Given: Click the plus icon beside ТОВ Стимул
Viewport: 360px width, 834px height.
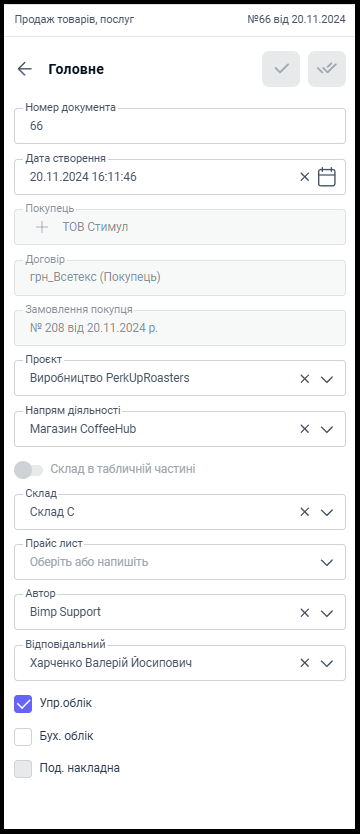Looking at the screenshot, I should pyautogui.click(x=42, y=227).
